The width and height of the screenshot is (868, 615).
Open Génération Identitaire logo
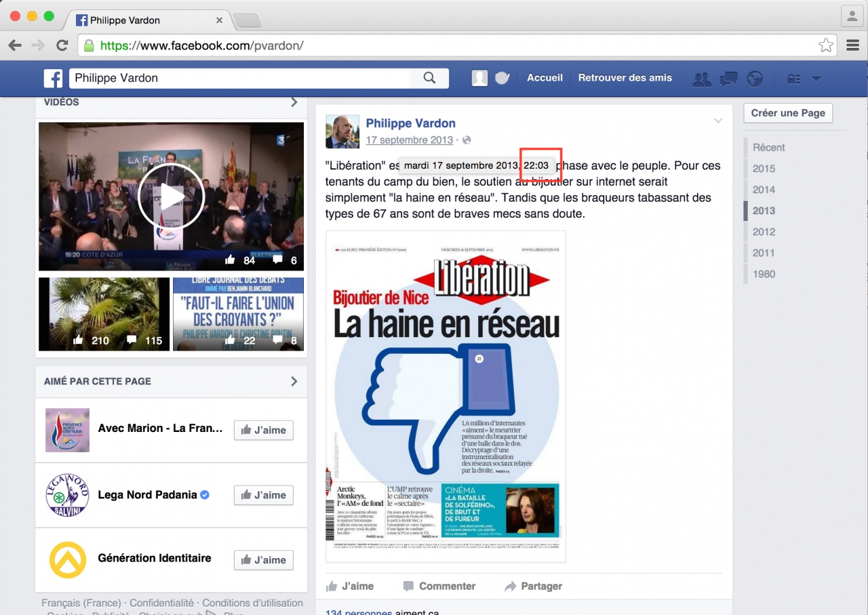coord(67,560)
